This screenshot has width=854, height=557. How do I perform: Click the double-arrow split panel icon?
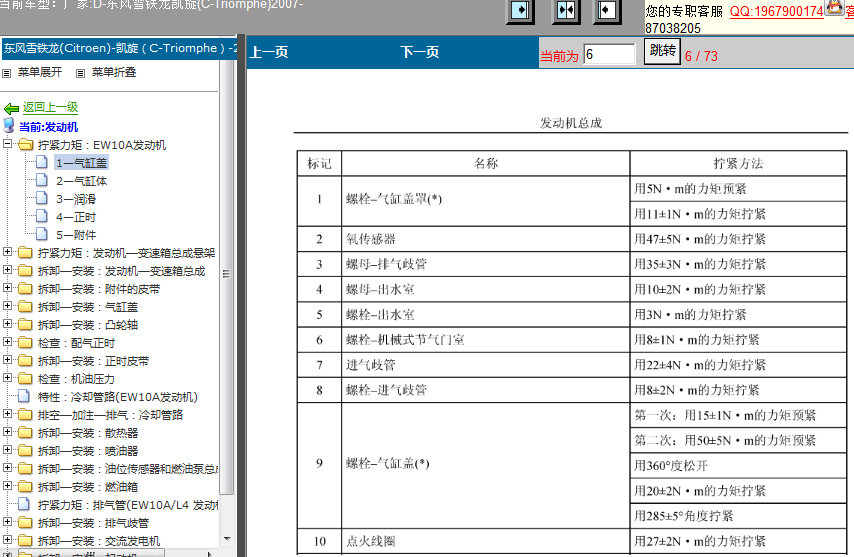coord(566,10)
